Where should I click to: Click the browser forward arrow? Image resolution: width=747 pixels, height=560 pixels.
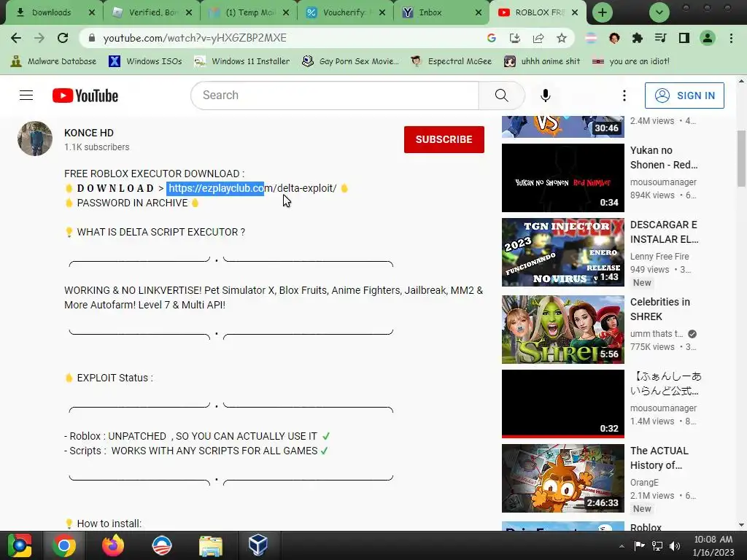(39, 38)
